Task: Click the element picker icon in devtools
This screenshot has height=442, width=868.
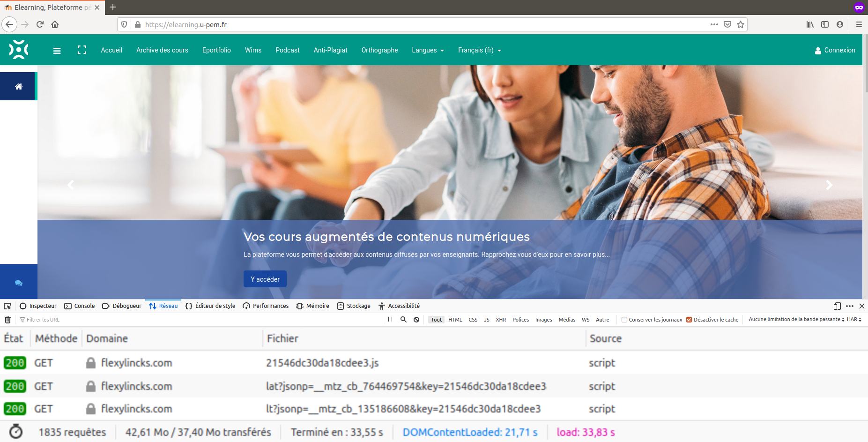Action: pyautogui.click(x=7, y=306)
